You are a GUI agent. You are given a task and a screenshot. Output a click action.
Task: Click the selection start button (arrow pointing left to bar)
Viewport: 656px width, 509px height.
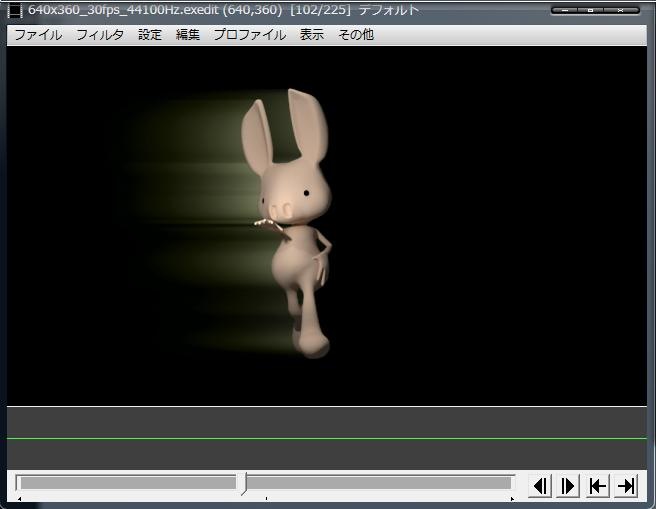[x=597, y=486]
